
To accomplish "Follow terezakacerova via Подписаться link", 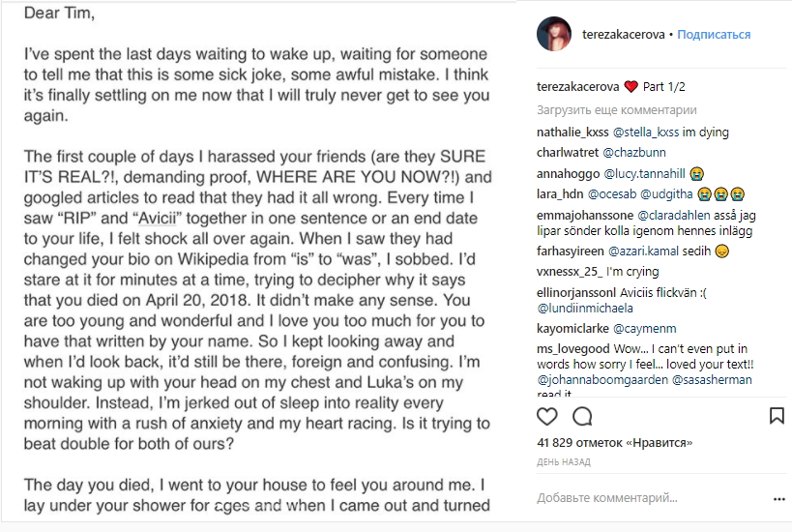I will 714,35.
